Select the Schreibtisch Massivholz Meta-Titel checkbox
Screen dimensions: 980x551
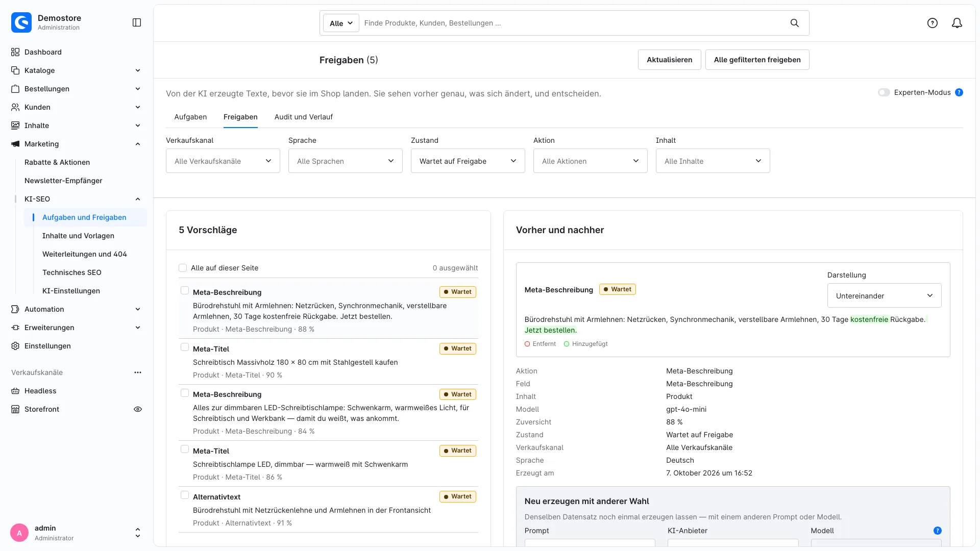(x=185, y=347)
